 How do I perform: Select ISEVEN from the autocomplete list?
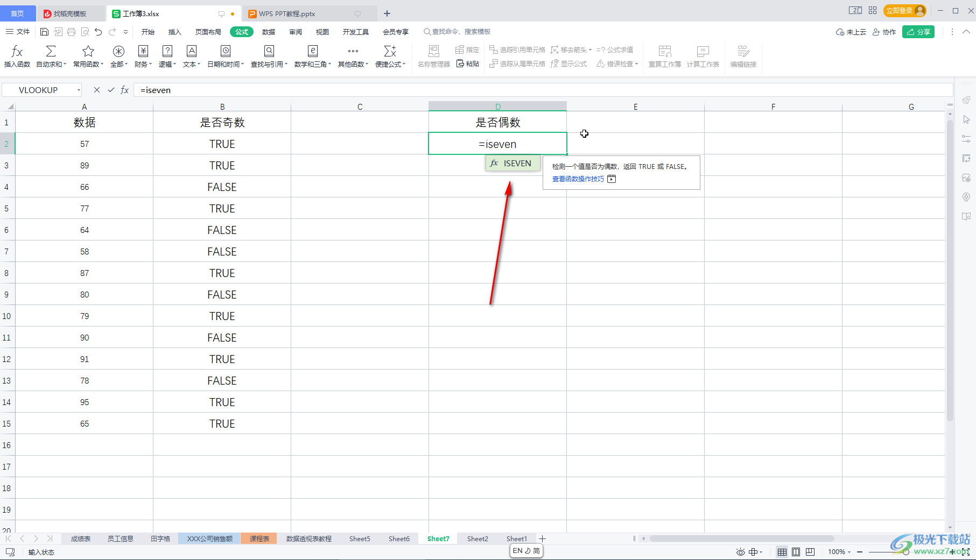coord(512,163)
